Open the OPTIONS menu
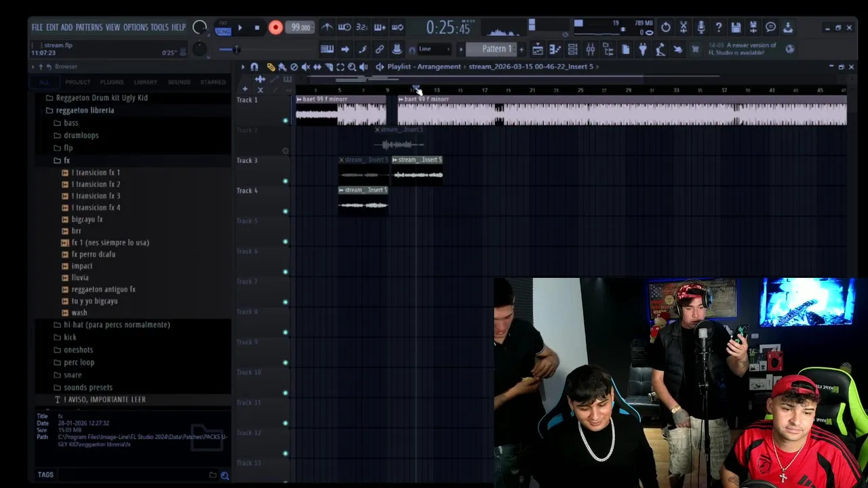The width and height of the screenshot is (868, 488). tap(136, 27)
